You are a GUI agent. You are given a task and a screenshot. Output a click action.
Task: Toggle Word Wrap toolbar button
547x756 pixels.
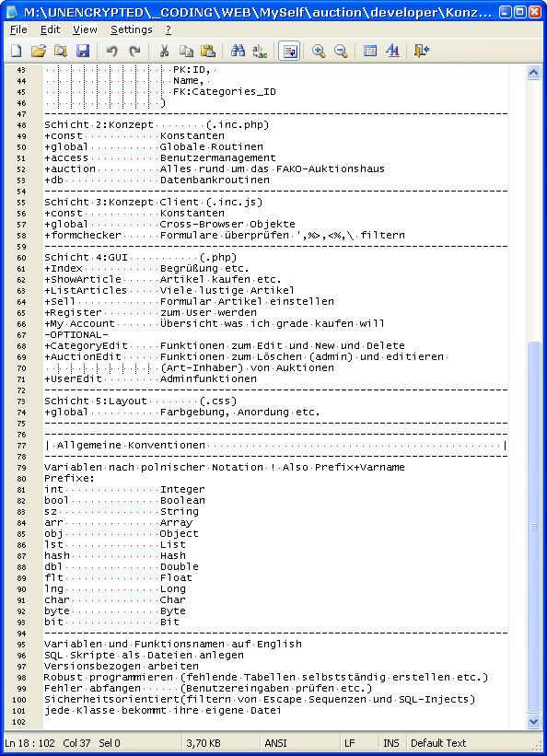[x=289, y=51]
